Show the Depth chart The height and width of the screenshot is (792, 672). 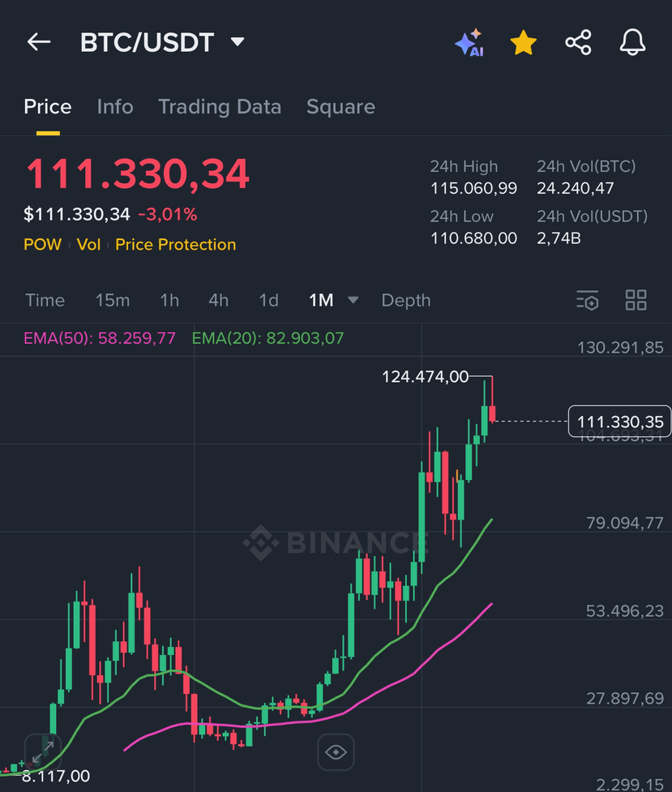[406, 300]
